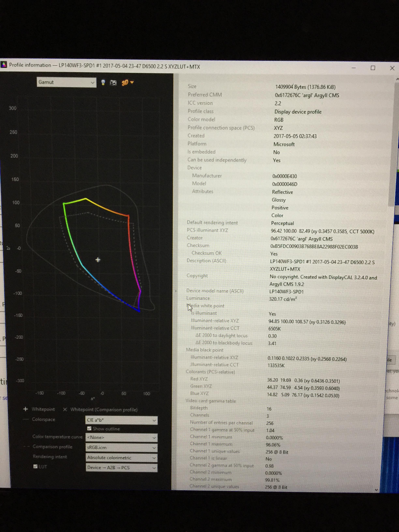Open the Colorspace CIE a*b* dropdown
This screenshot has height=532, width=399.
[121, 420]
